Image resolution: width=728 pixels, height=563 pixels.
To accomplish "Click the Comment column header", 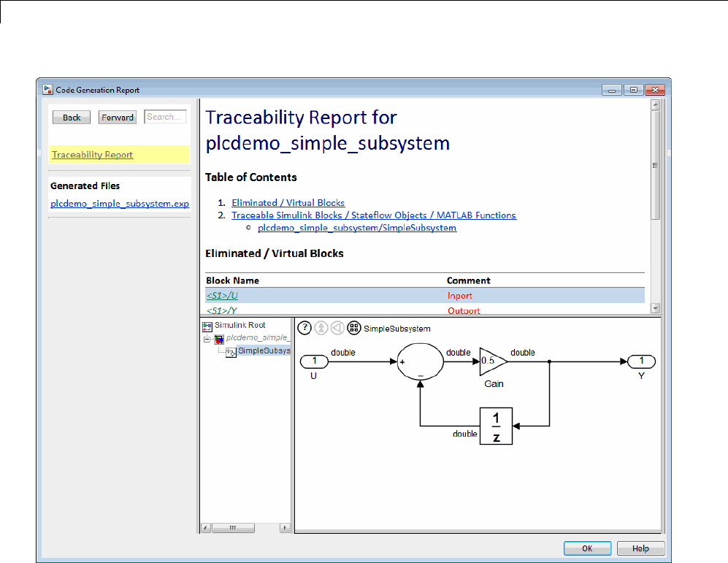I will tap(469, 280).
